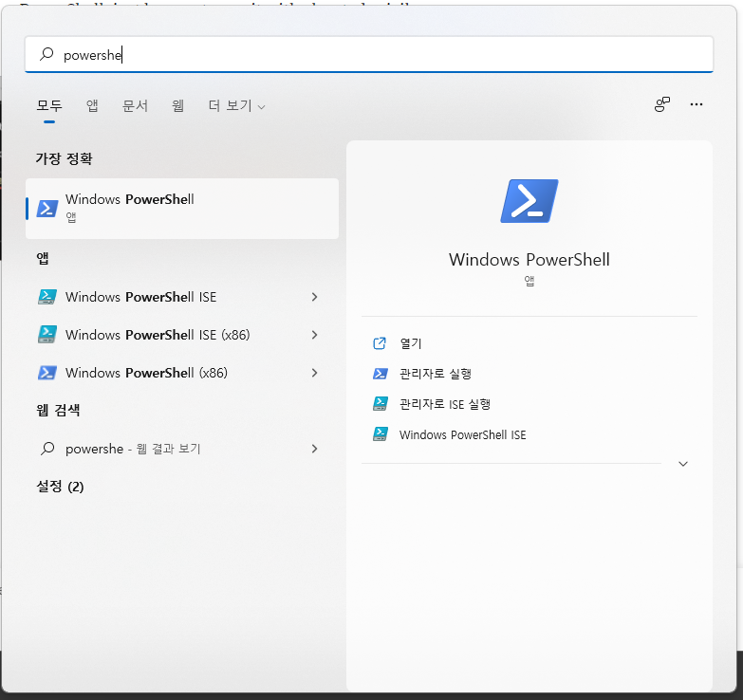Click the large Windows PowerShell preview icon
743x700 pixels.
(x=529, y=201)
